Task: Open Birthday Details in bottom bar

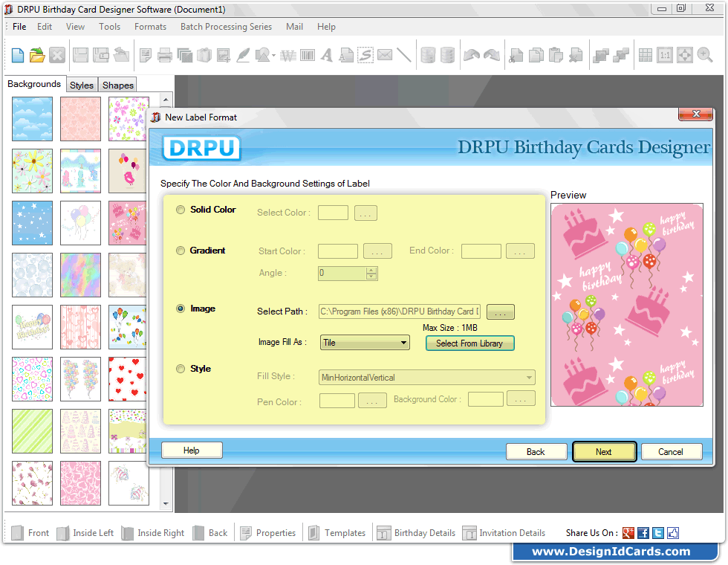Action: click(x=417, y=533)
